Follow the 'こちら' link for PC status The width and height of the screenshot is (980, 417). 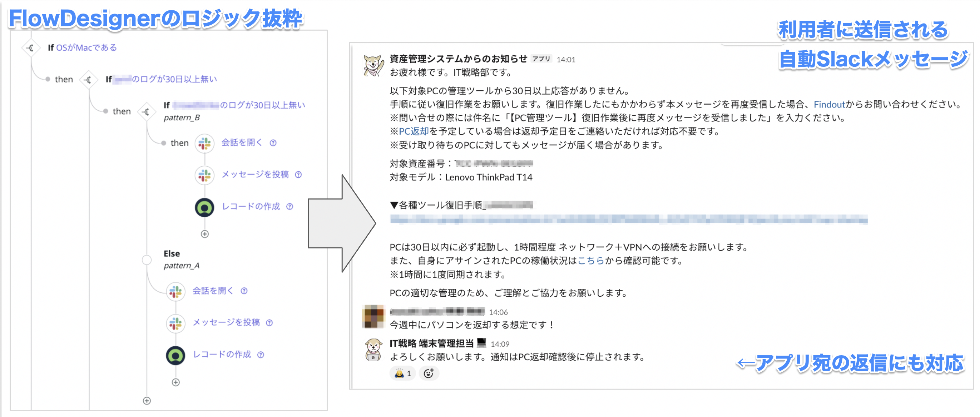pos(591,261)
